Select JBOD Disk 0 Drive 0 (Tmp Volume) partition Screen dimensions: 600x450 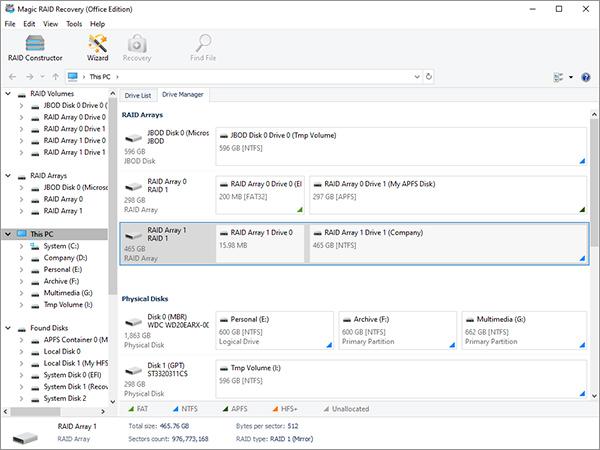[x=401, y=147]
